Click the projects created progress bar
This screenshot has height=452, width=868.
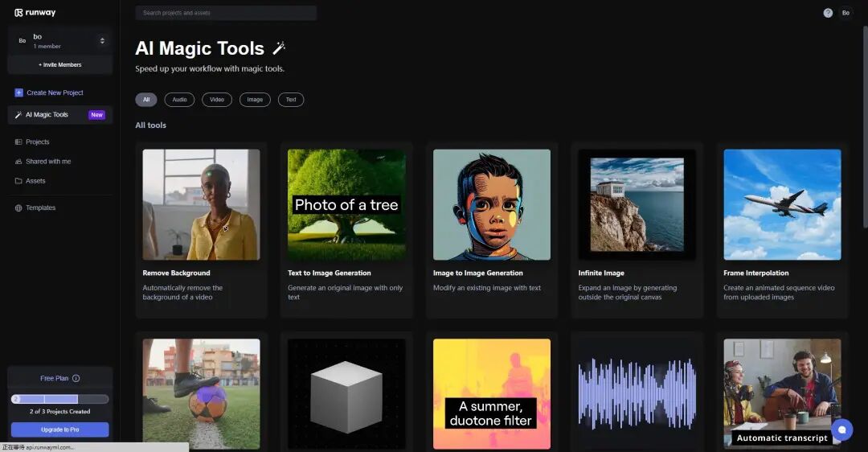59,399
